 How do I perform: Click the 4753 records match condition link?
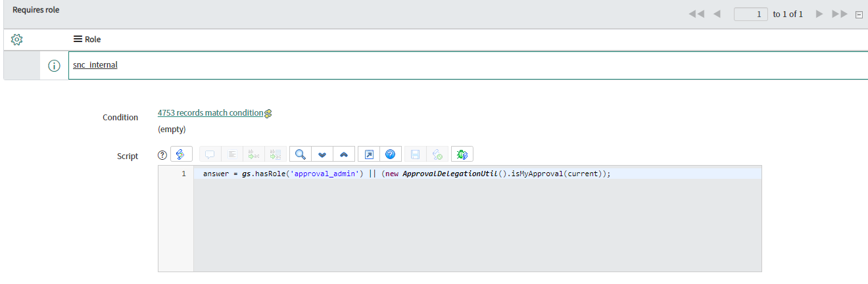[x=210, y=113]
